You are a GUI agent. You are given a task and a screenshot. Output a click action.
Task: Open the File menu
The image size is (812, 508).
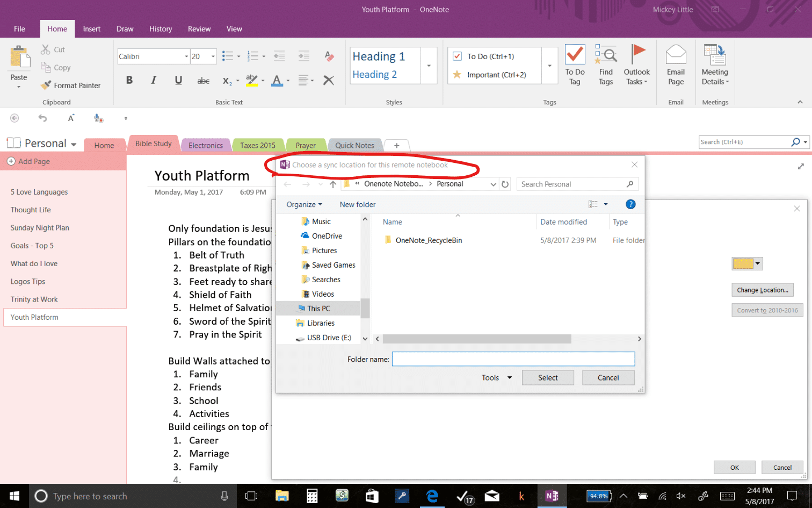coord(19,29)
